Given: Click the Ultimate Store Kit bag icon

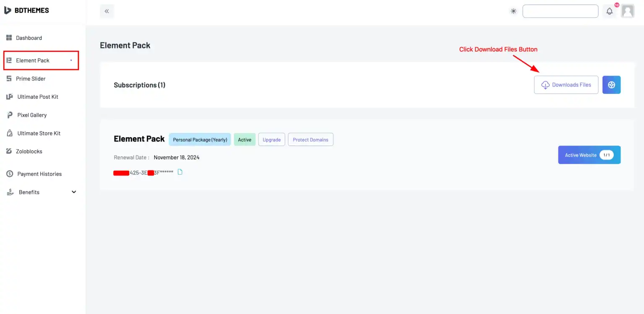Looking at the screenshot, I should click(9, 133).
